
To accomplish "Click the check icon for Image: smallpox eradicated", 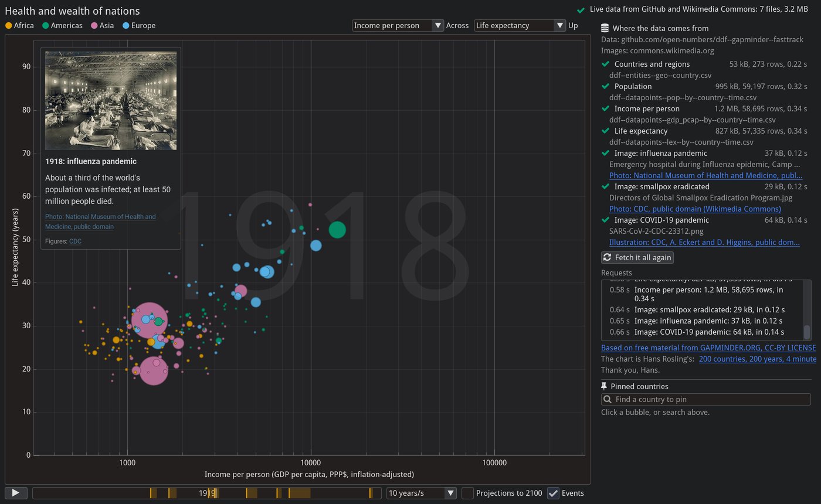I will (x=605, y=186).
